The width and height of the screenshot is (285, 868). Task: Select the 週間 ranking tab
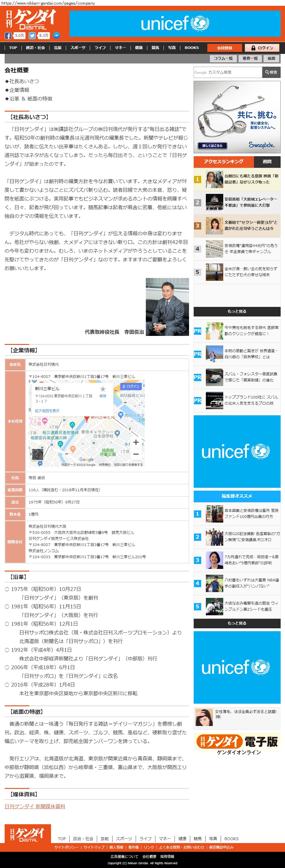pos(267,162)
